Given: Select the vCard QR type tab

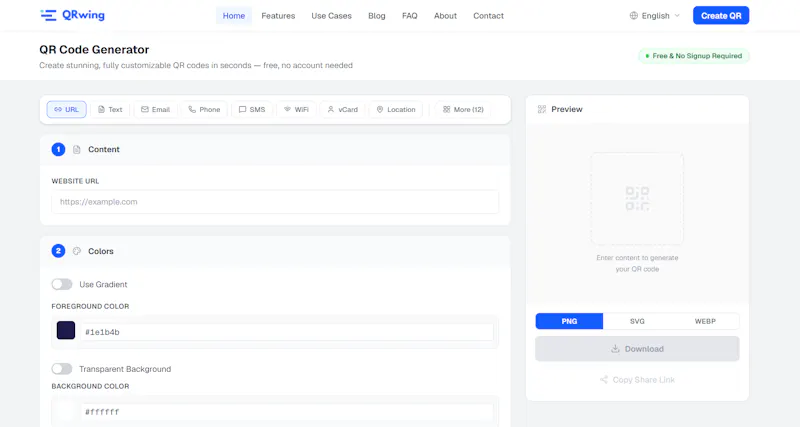Looking at the screenshot, I should 343,110.
